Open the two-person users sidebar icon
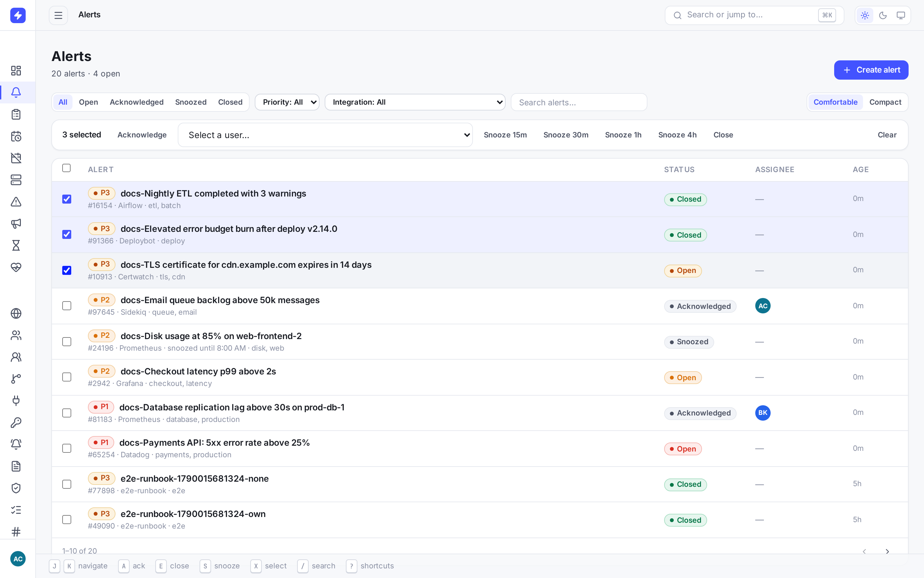Screen dimensions: 924x578 click(x=16, y=335)
